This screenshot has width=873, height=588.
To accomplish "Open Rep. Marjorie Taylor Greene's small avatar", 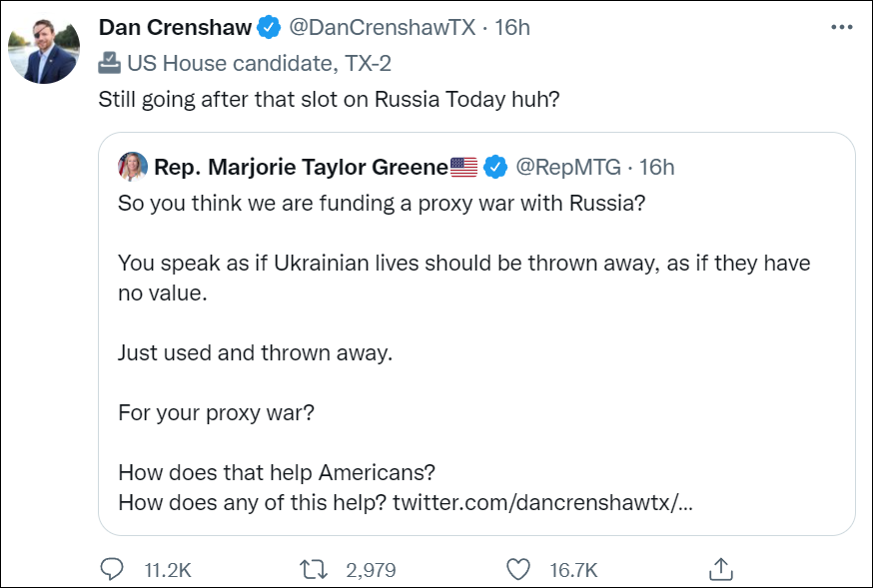I will tap(133, 167).
